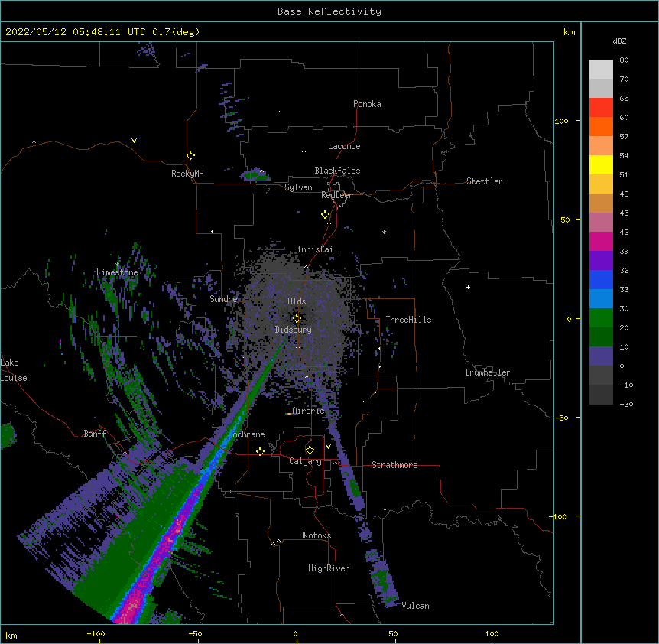The height and width of the screenshot is (644, 659).
Task: Pick the purple 36-39 dBZ legend swatch
Action: (601, 260)
